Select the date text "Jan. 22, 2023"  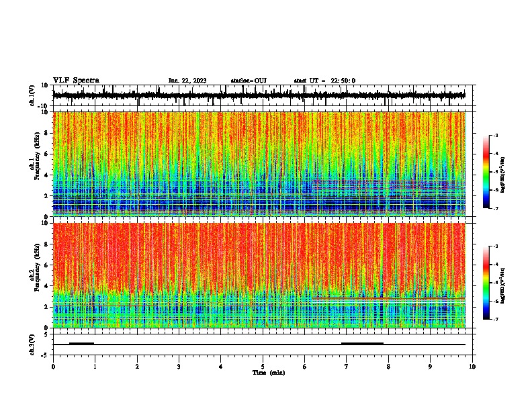(x=187, y=81)
